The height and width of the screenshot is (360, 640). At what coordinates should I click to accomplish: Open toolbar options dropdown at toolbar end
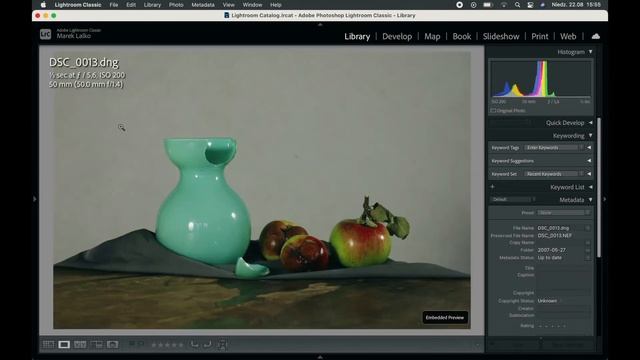478,345
